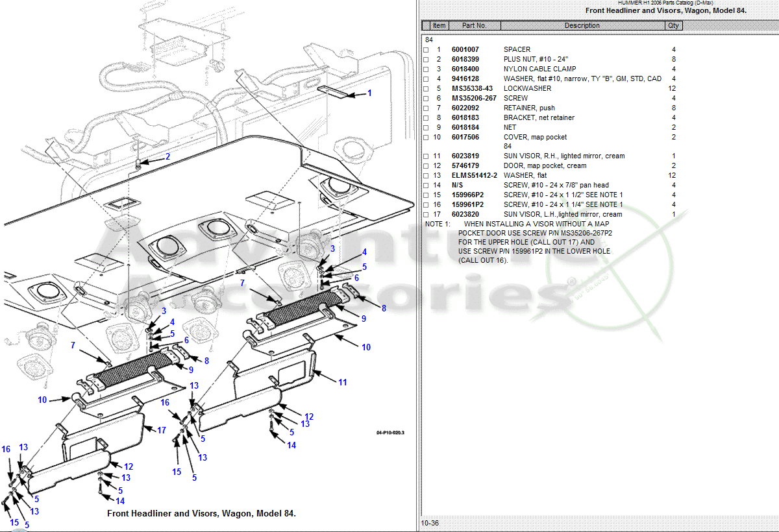This screenshot has height=532, width=779.
Task: Select the N/S part number entry
Action: pos(457,186)
